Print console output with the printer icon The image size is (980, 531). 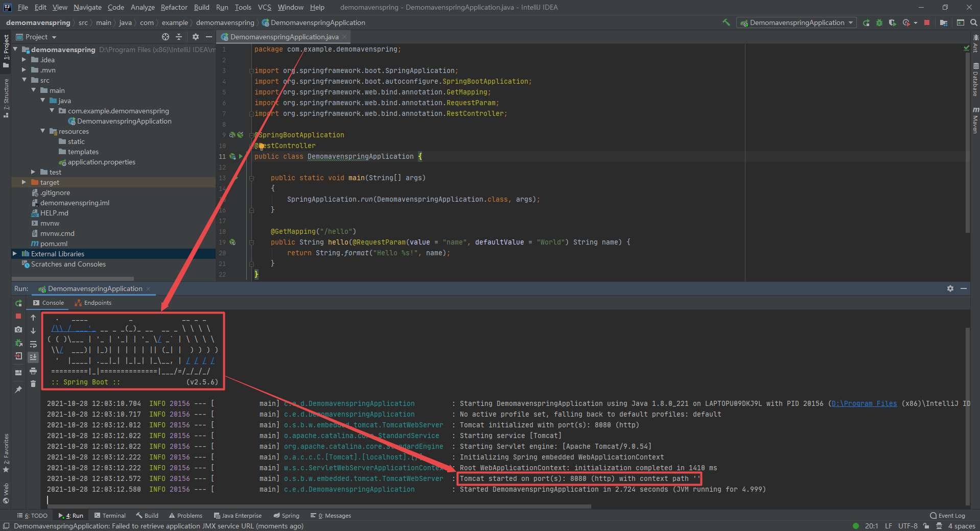point(33,371)
